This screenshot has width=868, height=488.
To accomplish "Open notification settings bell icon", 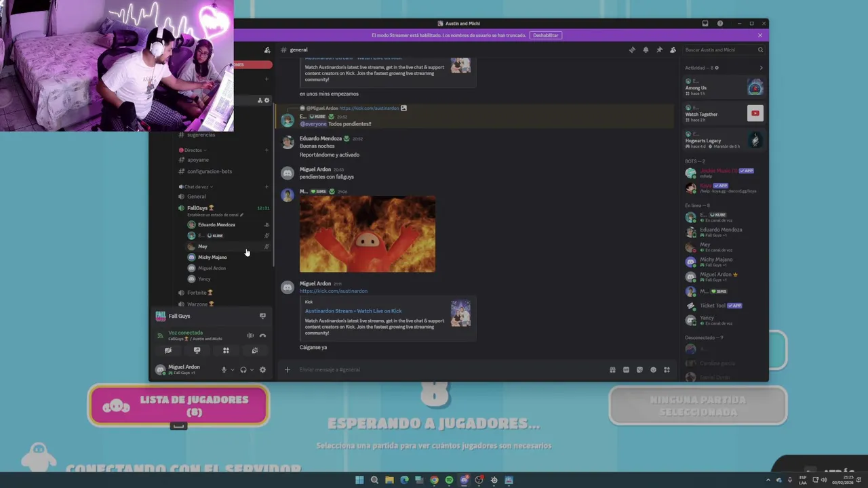I will [646, 49].
